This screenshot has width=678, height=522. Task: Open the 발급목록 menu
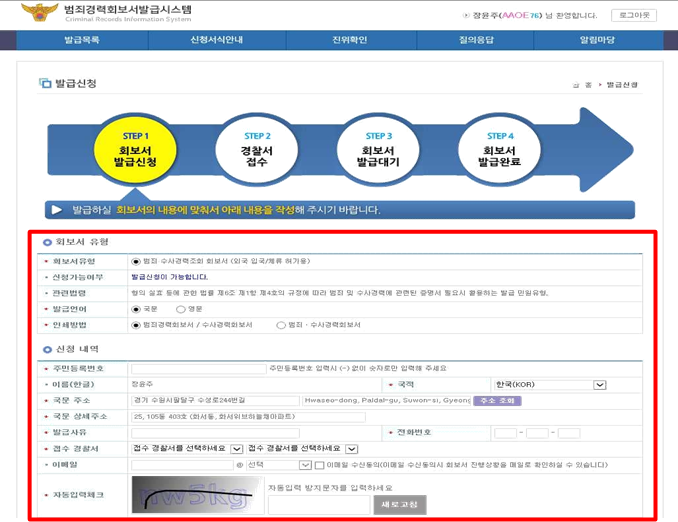tap(80, 40)
